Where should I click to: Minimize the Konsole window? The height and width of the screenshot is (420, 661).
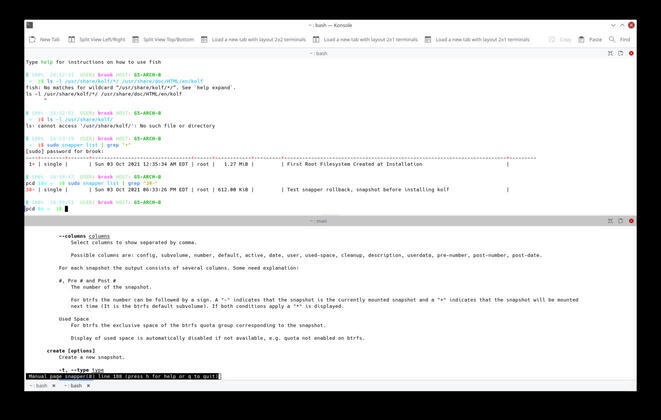point(613,25)
